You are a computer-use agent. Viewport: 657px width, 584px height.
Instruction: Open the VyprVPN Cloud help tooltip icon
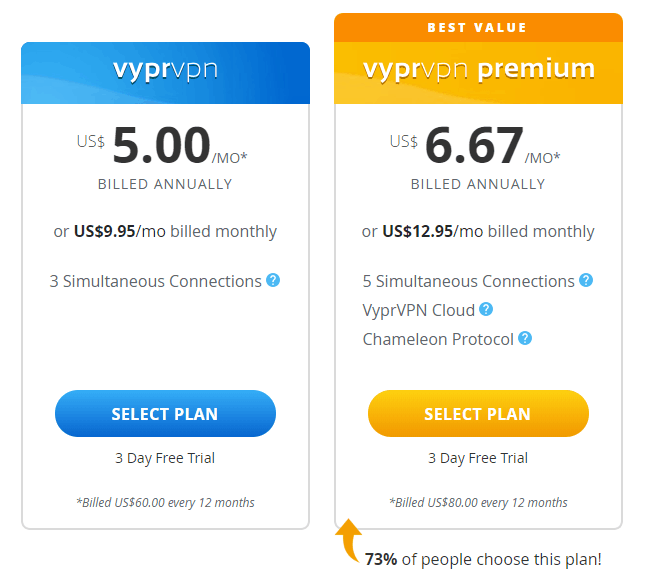click(x=486, y=309)
